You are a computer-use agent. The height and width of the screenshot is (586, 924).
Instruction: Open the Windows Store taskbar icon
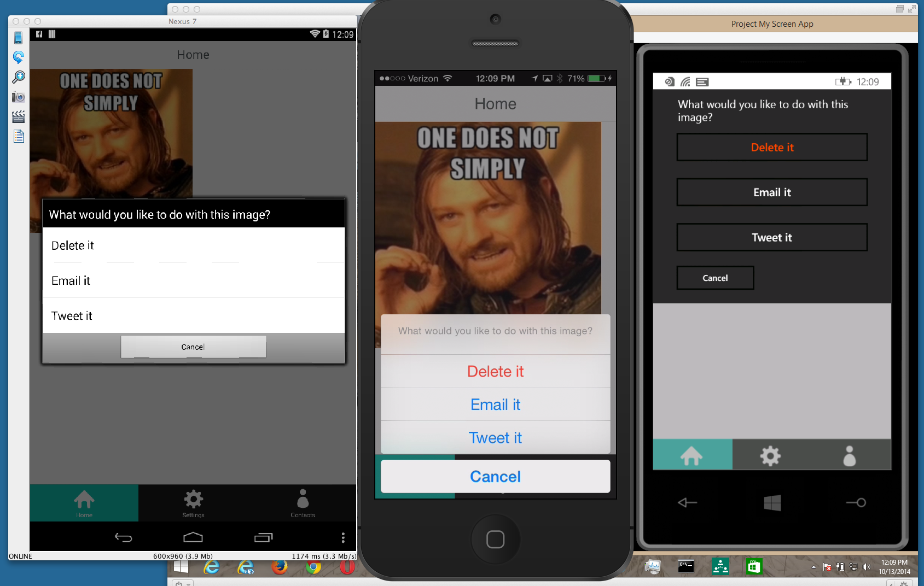click(754, 566)
